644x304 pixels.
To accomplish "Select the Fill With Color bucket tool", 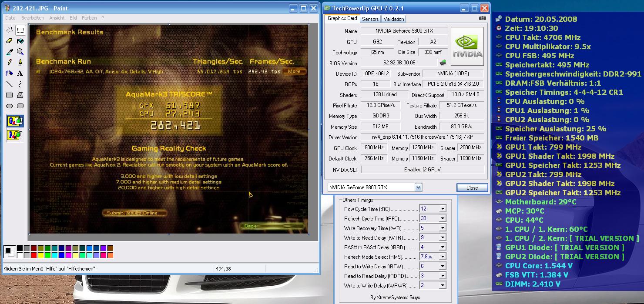I will coord(20,41).
